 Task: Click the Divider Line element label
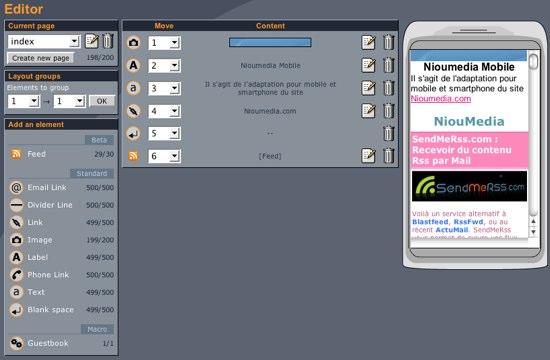tap(50, 205)
